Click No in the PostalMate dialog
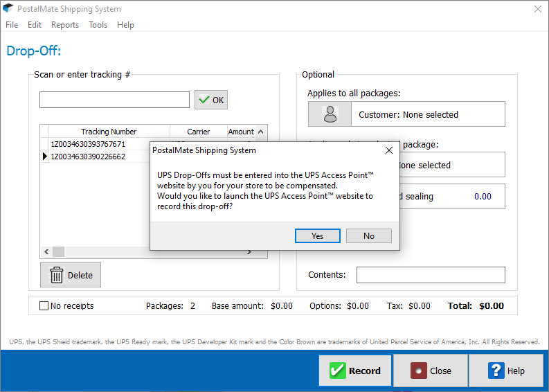This screenshot has height=392, width=549. pos(369,235)
